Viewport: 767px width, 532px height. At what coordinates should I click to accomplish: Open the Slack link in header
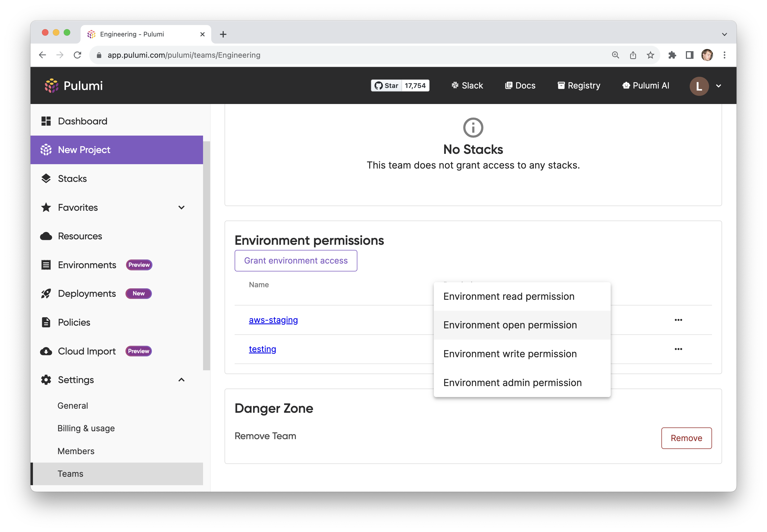(x=467, y=86)
